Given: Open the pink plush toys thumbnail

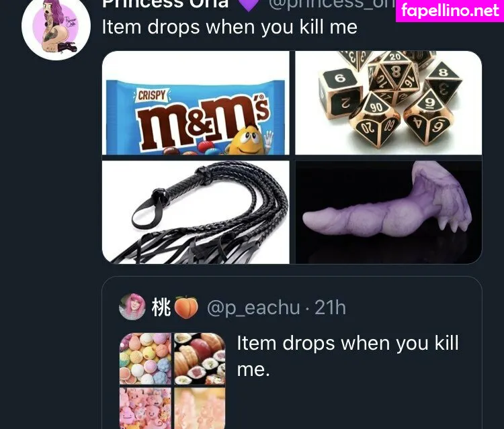Looking at the screenshot, I should coord(145,408).
